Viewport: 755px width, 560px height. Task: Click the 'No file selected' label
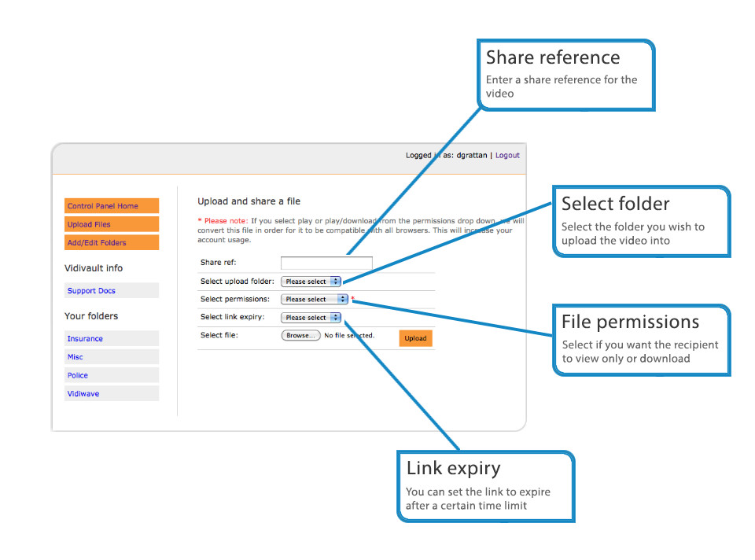[x=349, y=336]
